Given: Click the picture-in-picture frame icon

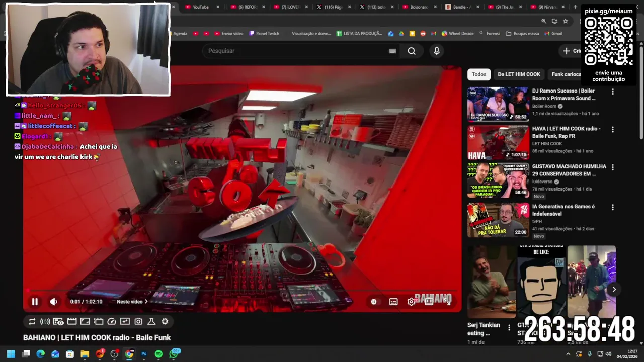Looking at the screenshot, I should tap(85, 321).
